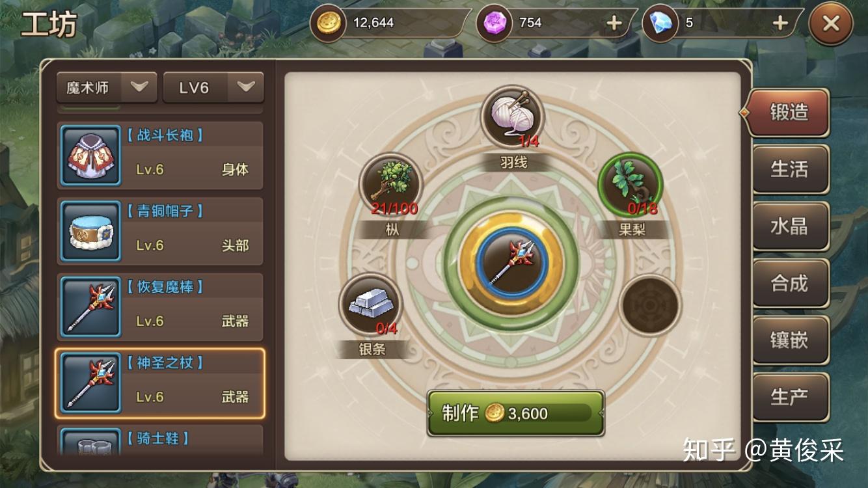Choose the 青铜帽子 recipe entry
This screenshot has width=868, height=488.
[x=160, y=231]
